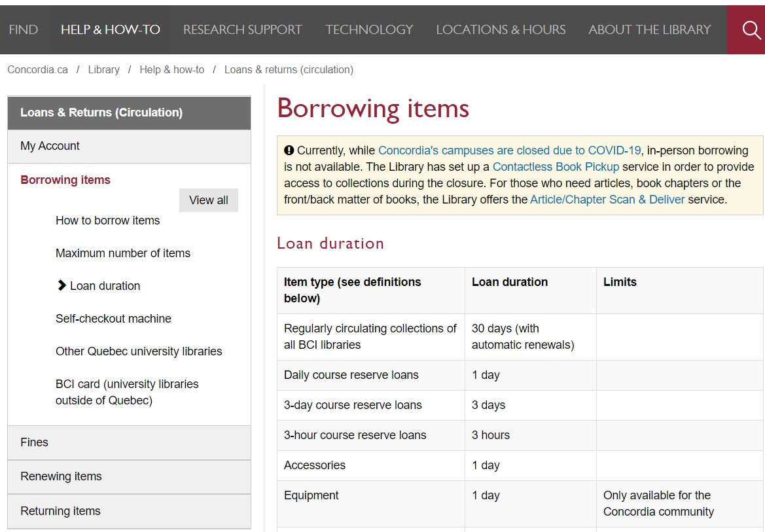Click 3 days duration cell
Image resolution: width=765 pixels, height=532 pixels.
[530, 405]
